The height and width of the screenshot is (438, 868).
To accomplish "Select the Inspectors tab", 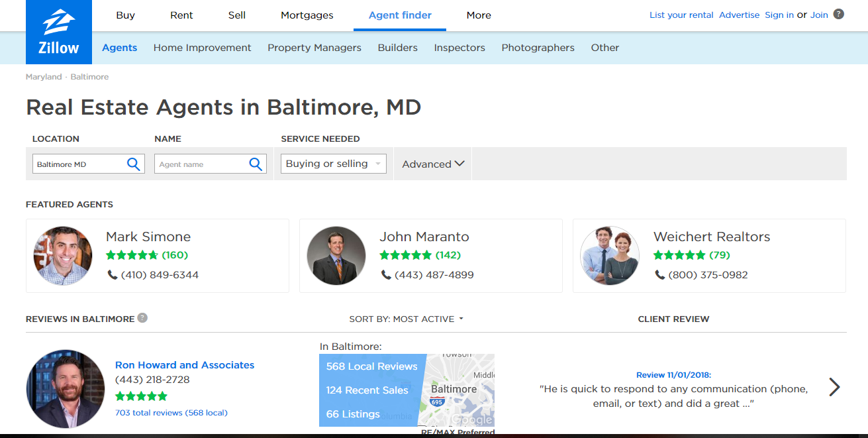I will (459, 48).
